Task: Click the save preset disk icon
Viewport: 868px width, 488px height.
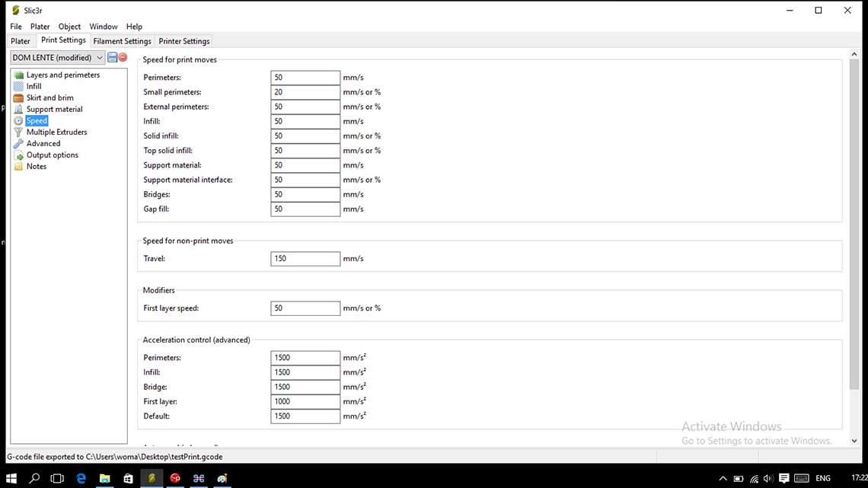Action: [x=113, y=58]
